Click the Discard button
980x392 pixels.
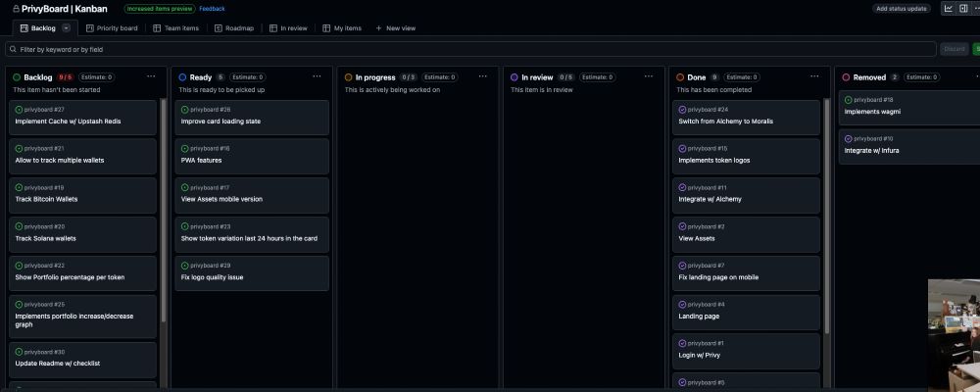[x=954, y=49]
